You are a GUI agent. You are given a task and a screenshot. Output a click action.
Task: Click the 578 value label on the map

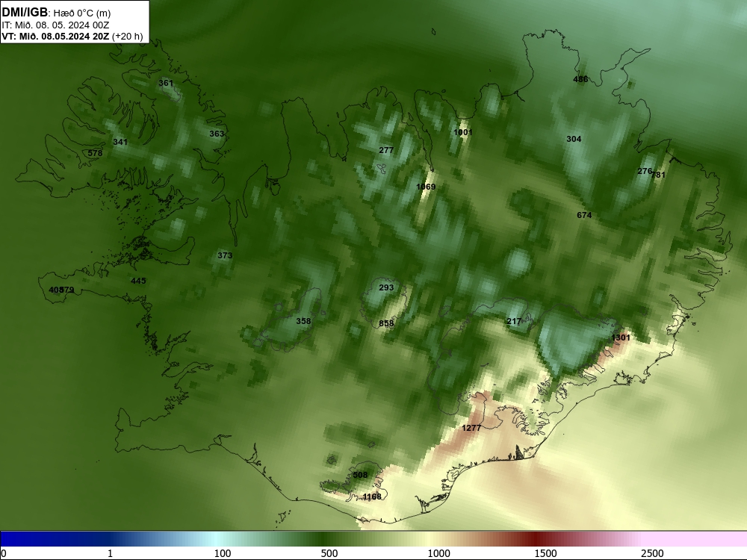click(x=96, y=153)
